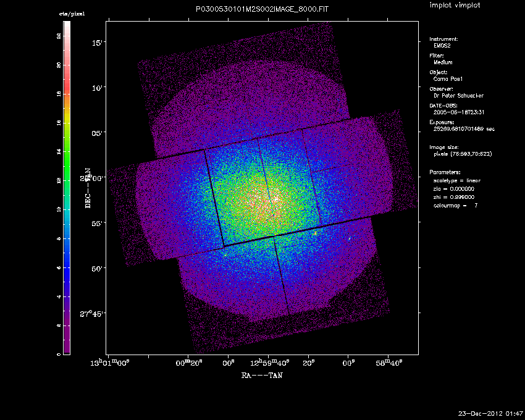Click the 'implot vimplot' heading text
The height and width of the screenshot is (420, 525).
click(455, 5)
